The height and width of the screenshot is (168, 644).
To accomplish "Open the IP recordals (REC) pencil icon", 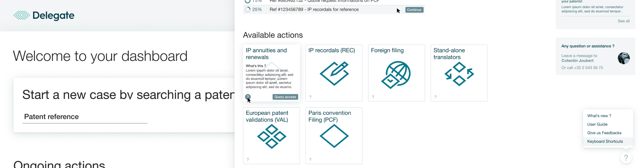I will point(334,74).
